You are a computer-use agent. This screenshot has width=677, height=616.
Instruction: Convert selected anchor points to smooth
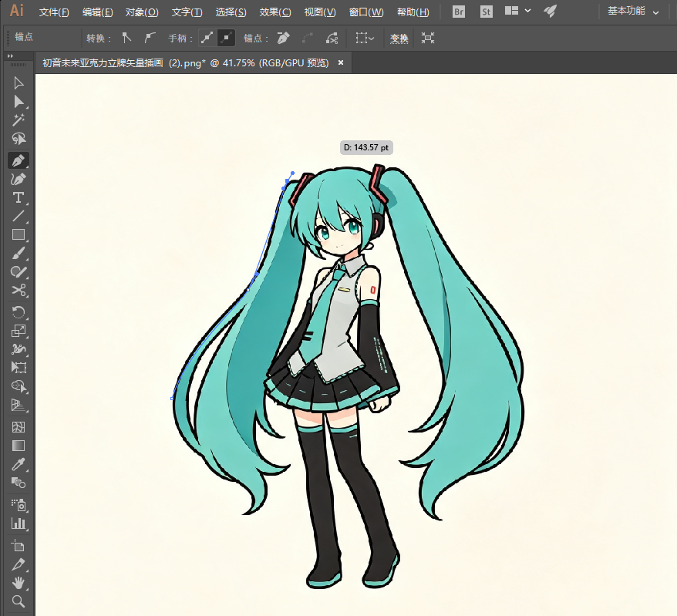150,38
